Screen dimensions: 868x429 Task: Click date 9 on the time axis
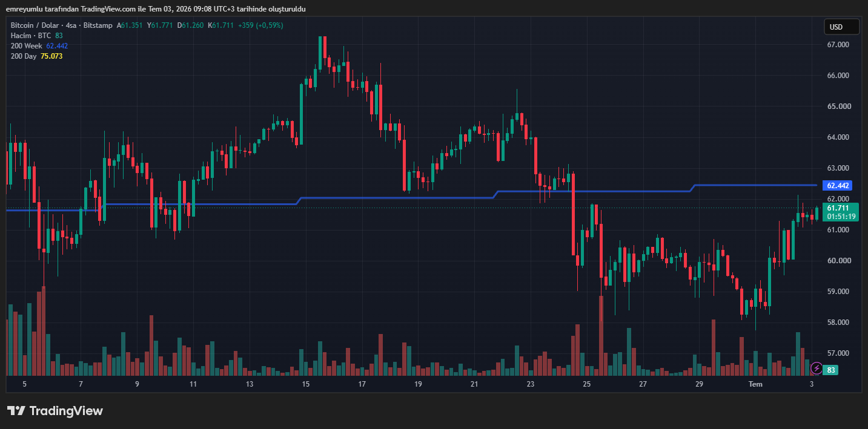137,384
